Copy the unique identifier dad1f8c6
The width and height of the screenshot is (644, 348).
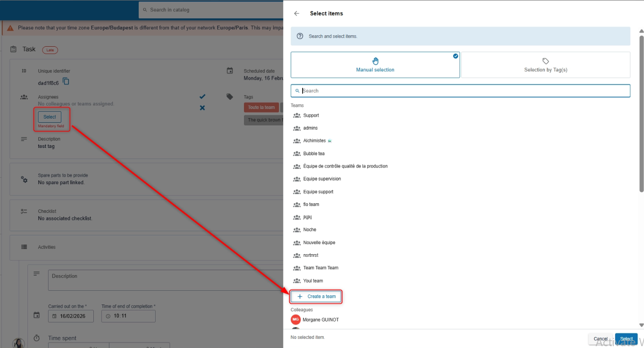[x=66, y=82]
